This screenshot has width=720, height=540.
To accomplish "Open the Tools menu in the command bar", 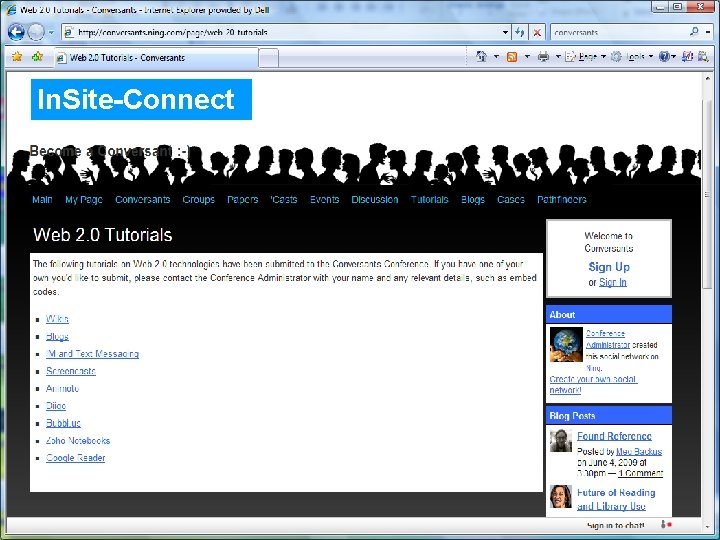I will coord(633,57).
